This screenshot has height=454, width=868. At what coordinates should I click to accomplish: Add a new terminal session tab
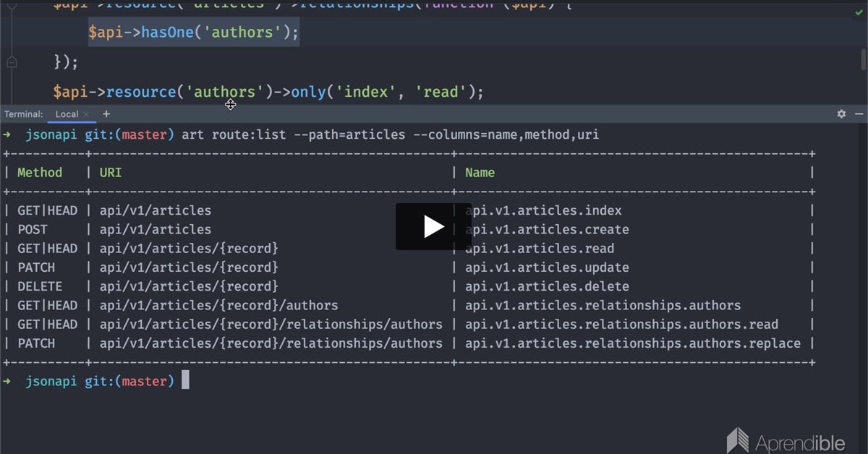coord(106,114)
